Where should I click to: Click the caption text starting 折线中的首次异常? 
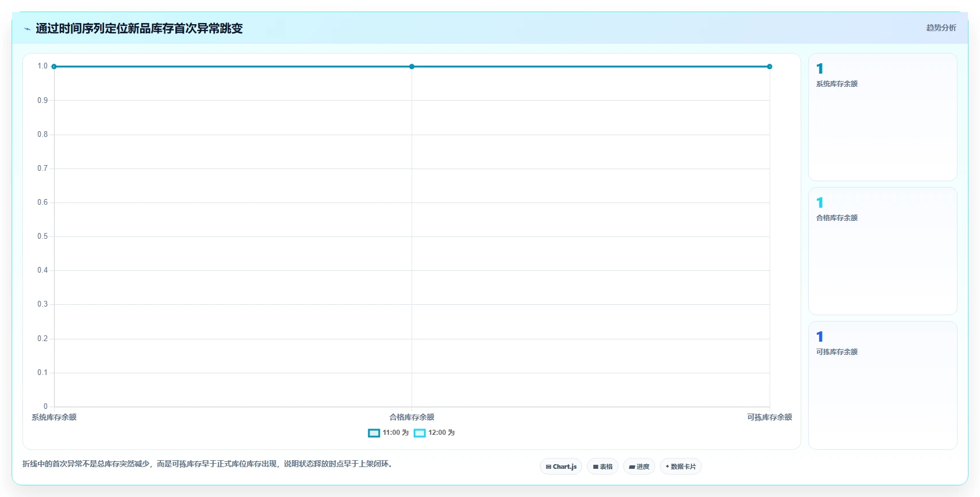209,464
